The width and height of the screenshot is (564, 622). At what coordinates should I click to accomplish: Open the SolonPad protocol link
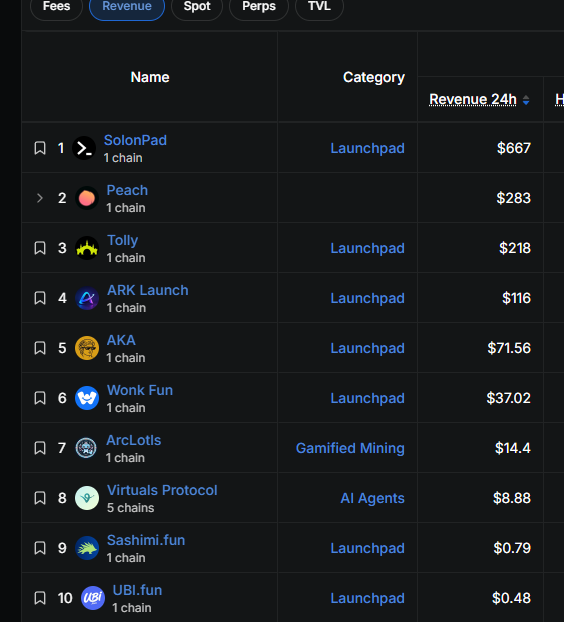[135, 140]
